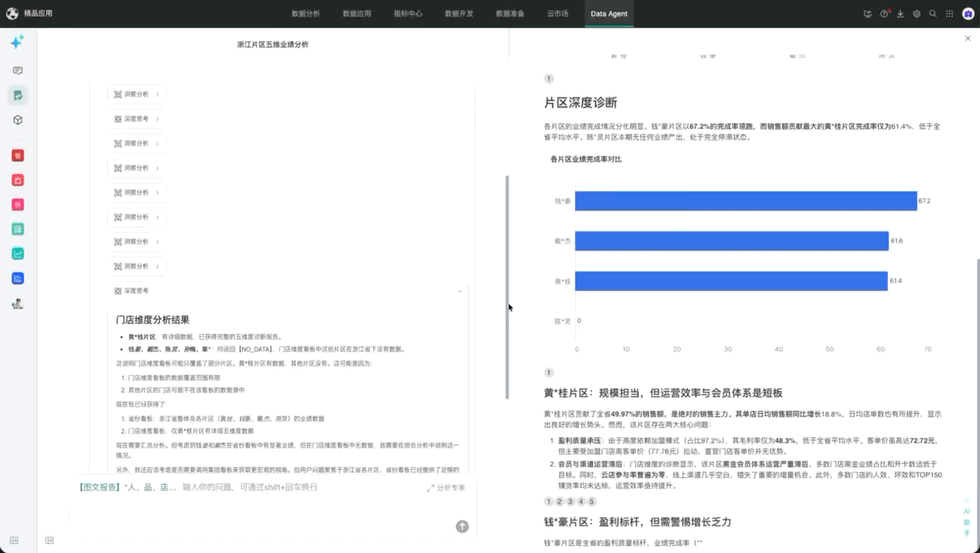The width and height of the screenshot is (980, 553).
Task: Click reference badge 1 above 片区深度诊断
Action: tap(548, 78)
